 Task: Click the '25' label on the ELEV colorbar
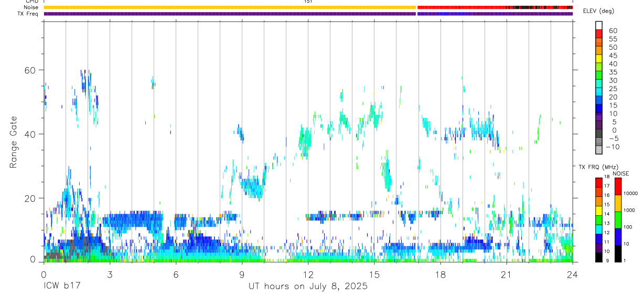[x=613, y=89]
